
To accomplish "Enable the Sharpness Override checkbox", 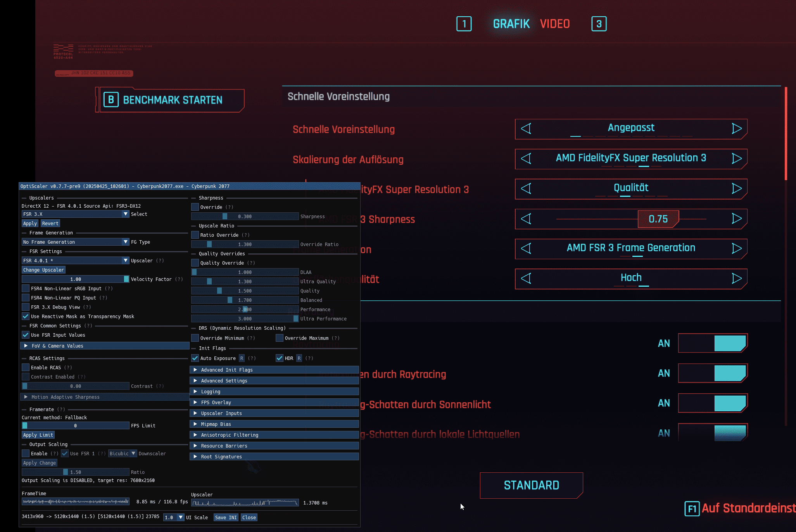I will [x=195, y=207].
